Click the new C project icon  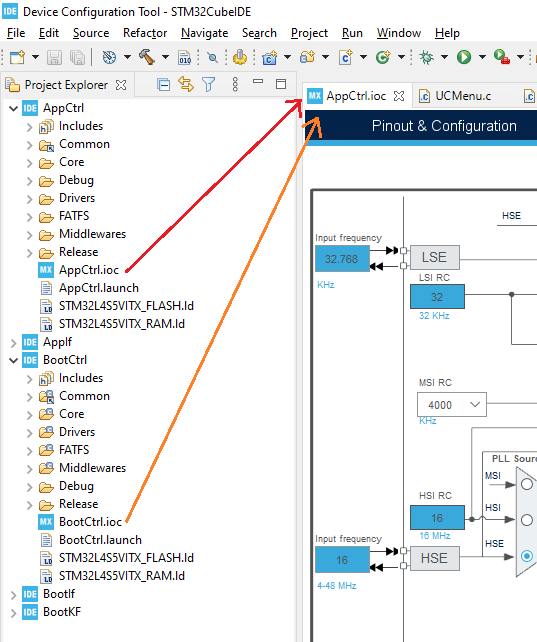point(269,57)
